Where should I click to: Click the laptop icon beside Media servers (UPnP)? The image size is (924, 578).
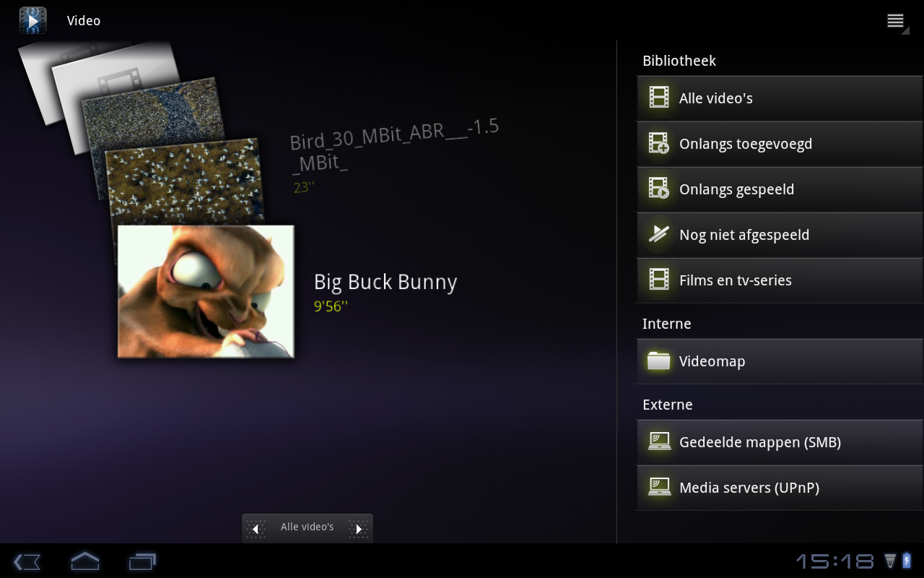(x=659, y=487)
